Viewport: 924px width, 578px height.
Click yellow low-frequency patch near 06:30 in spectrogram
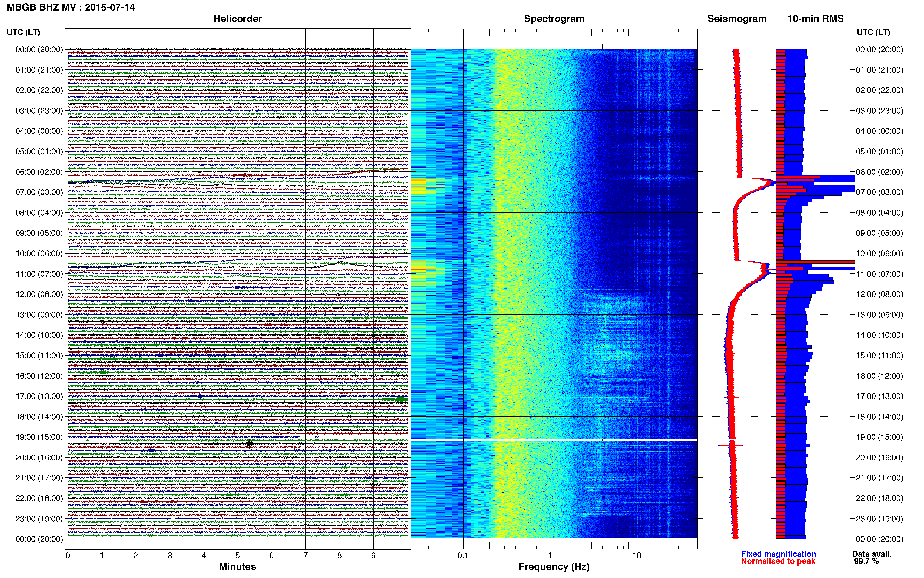click(x=419, y=185)
